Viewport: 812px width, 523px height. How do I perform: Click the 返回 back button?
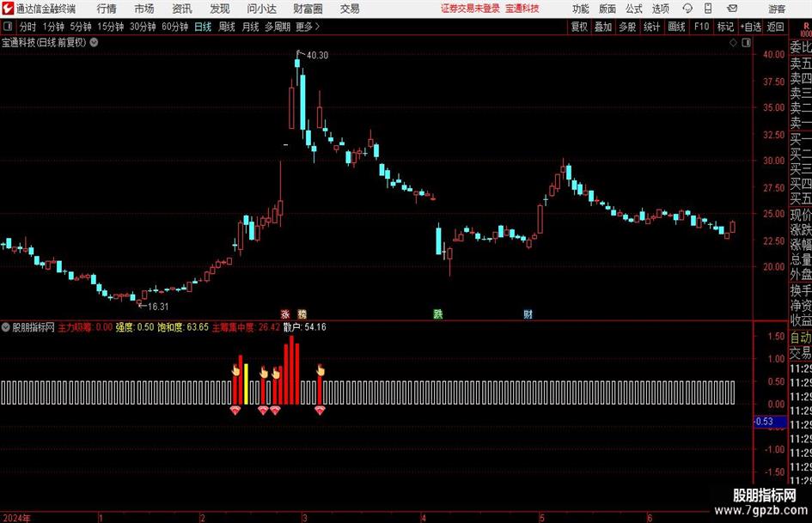click(775, 27)
